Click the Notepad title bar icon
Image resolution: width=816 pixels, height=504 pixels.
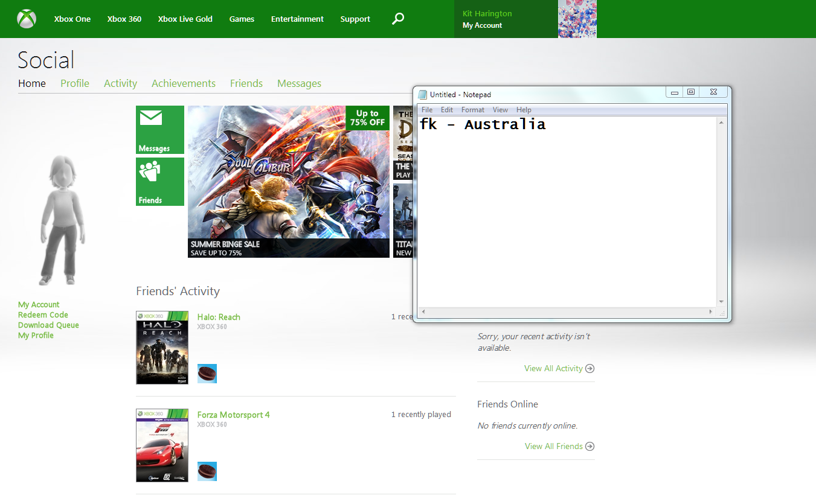pos(423,94)
